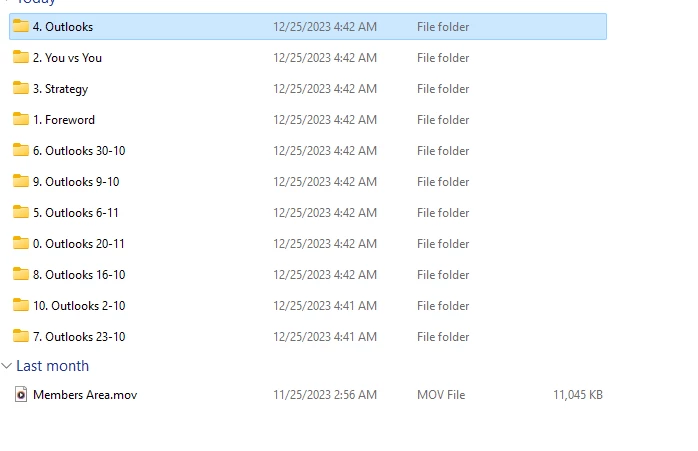Click the date of 7. Outlooks 23-10
Screen dimensions: 698x451
pyautogui.click(x=325, y=337)
